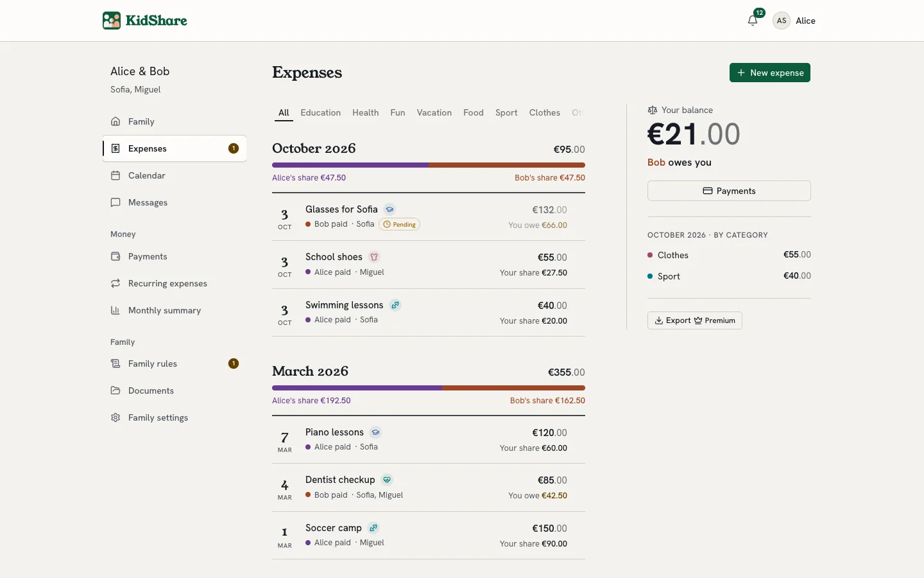The image size is (924, 578).
Task: Click the Expenses notification count badge
Action: coord(234,148)
